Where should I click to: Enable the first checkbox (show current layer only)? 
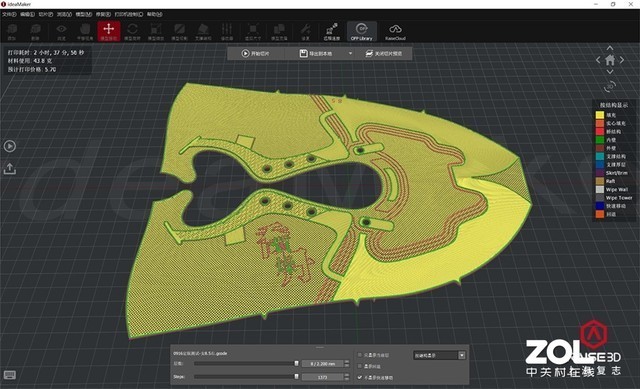360,355
